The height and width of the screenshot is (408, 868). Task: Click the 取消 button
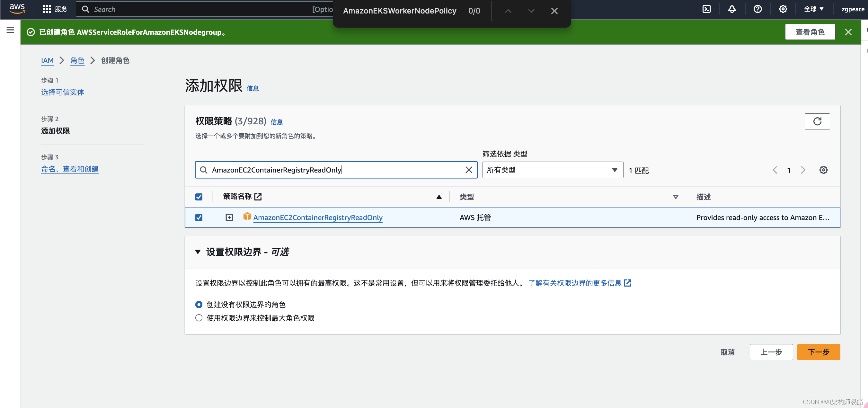coord(728,352)
